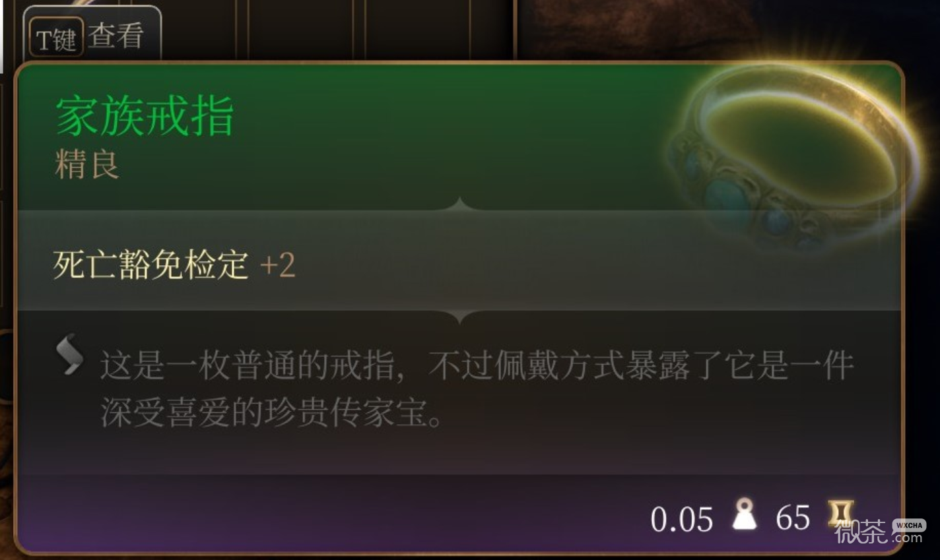Click the 65 gold price number
The image size is (940, 560).
point(793,518)
